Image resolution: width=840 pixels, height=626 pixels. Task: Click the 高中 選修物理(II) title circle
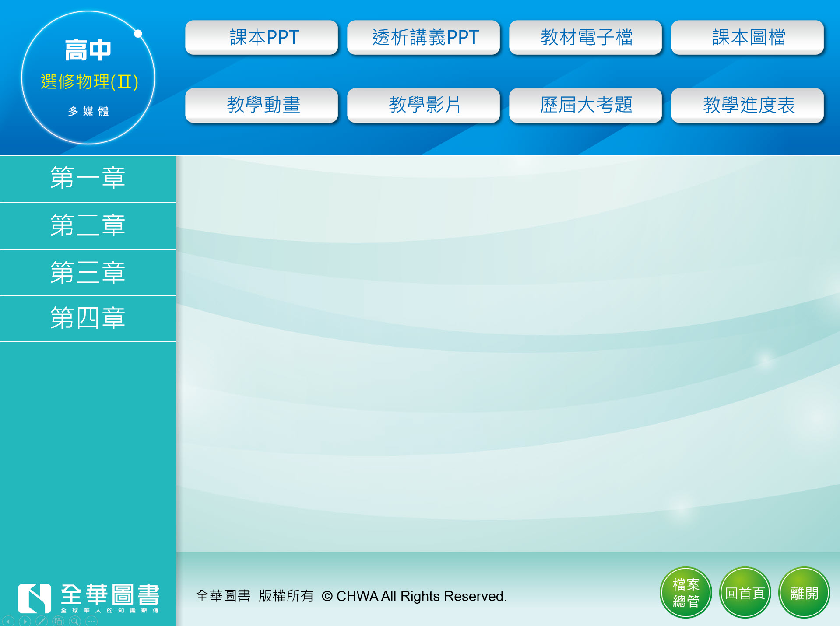[x=88, y=77]
